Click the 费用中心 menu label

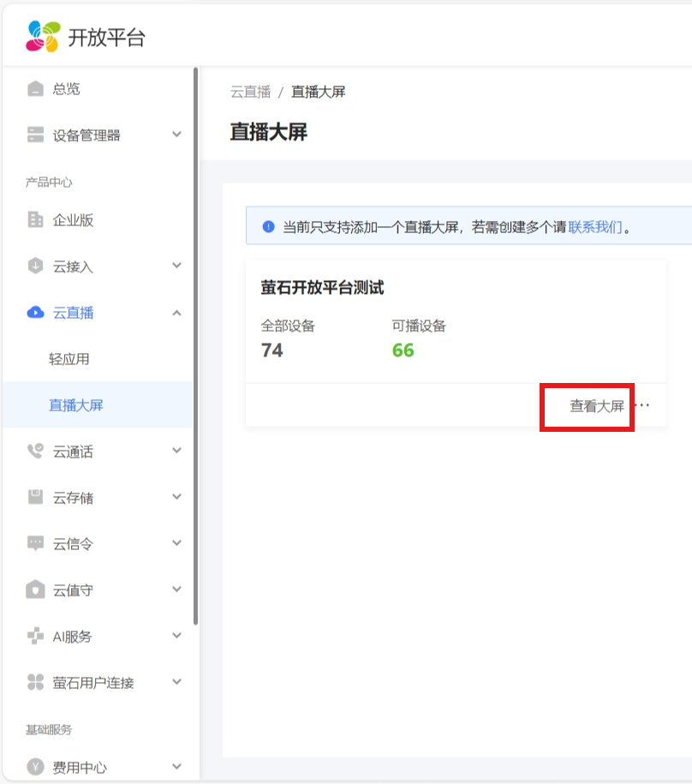[80, 768]
